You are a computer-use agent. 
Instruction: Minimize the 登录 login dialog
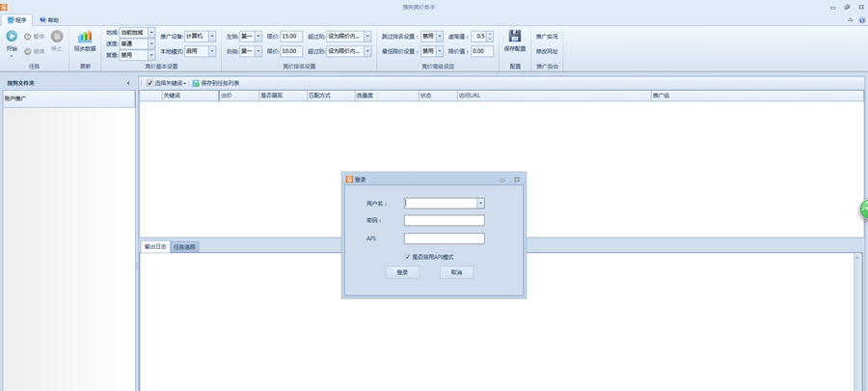click(502, 180)
